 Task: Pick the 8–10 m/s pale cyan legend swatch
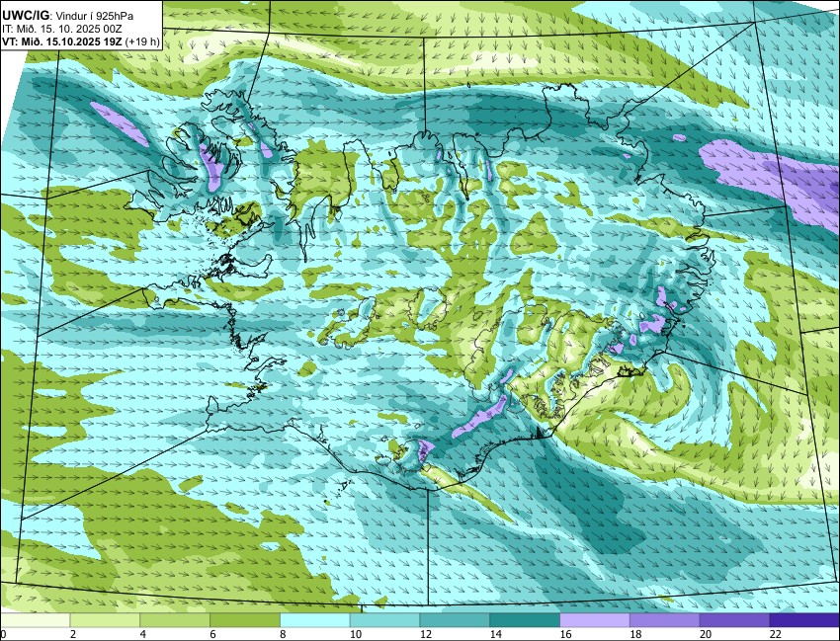(x=315, y=620)
